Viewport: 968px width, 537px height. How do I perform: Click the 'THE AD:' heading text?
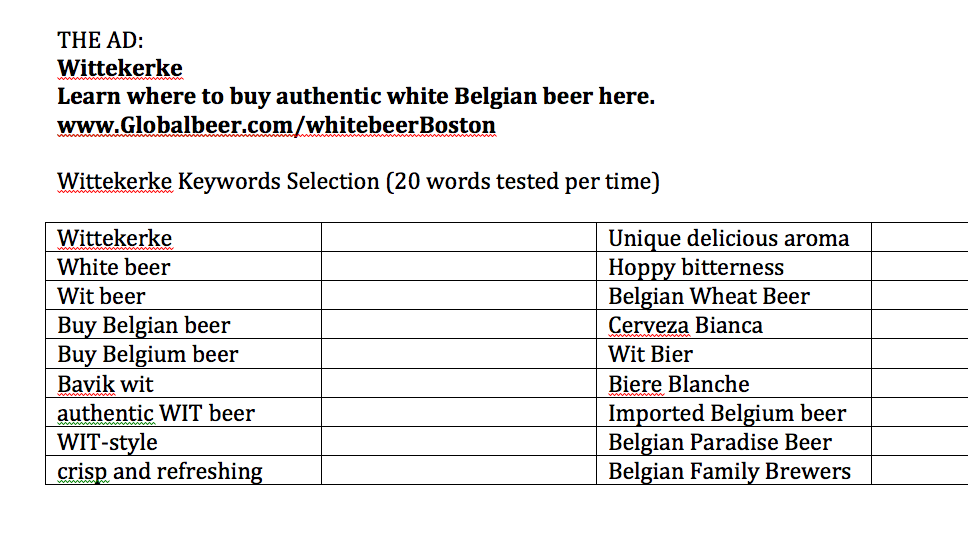[100, 41]
